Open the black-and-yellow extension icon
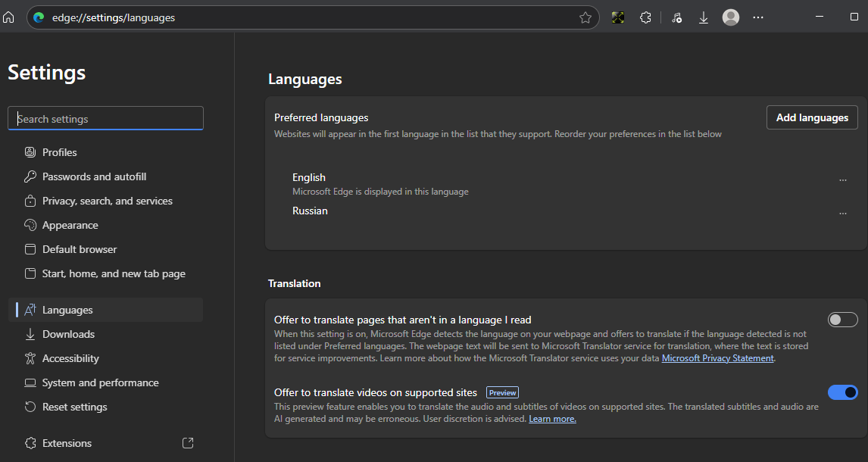Image resolution: width=868 pixels, height=462 pixels. click(618, 17)
